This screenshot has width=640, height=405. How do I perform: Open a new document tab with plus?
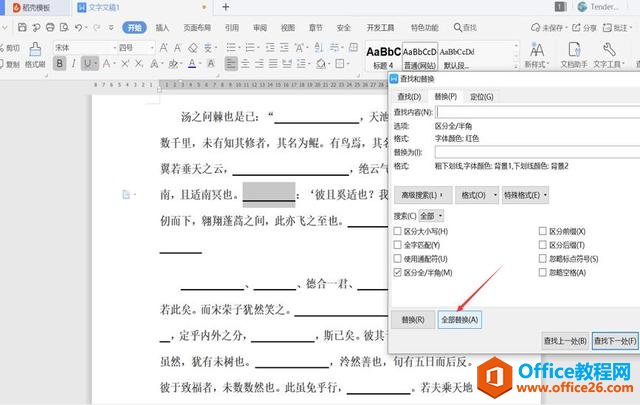tap(226, 7)
